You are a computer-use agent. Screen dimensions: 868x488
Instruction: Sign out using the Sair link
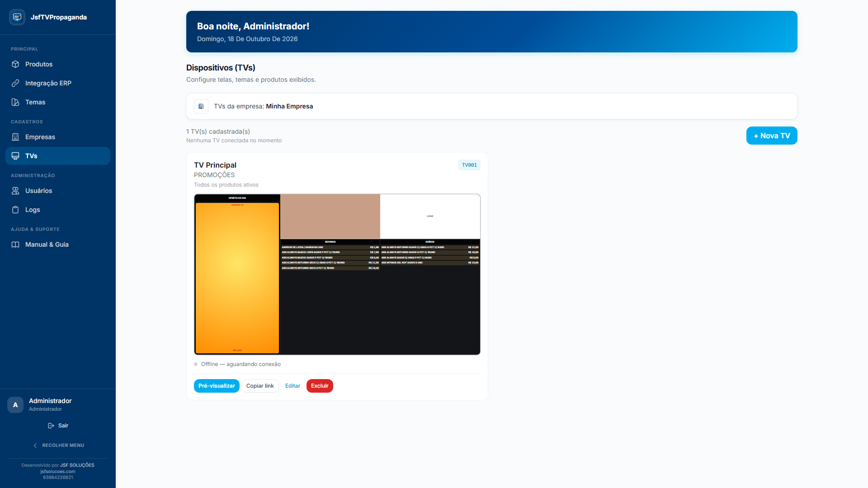[58, 426]
